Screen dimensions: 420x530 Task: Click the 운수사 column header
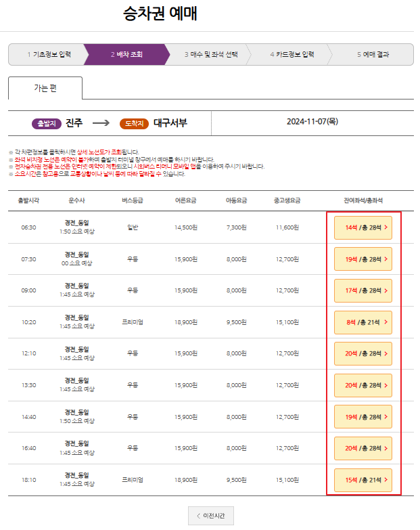tap(76, 200)
